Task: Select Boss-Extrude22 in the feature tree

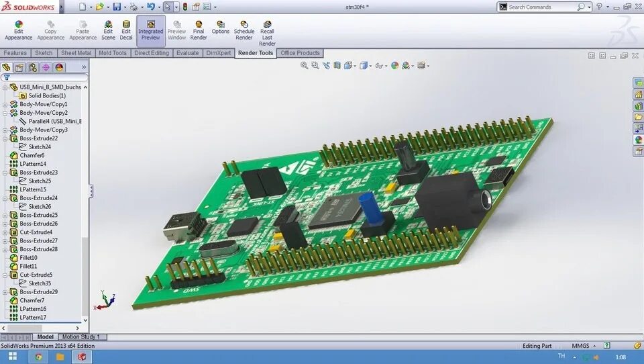Action: [39, 138]
